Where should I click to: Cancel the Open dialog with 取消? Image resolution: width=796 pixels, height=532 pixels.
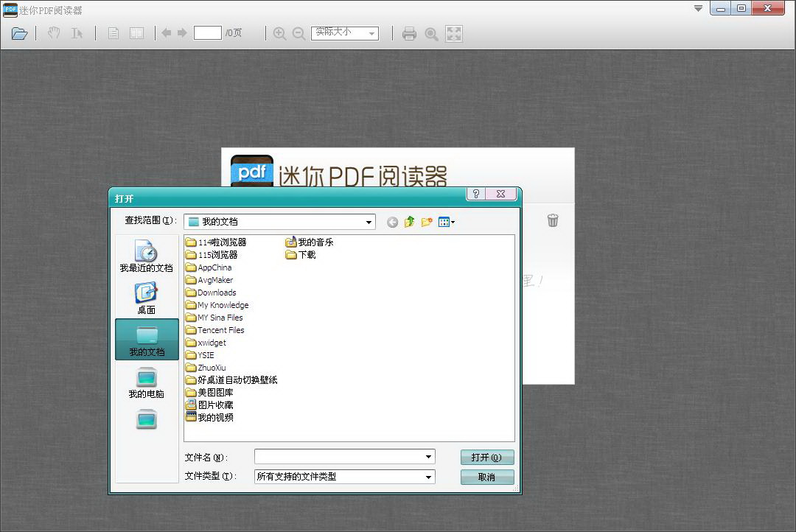click(x=486, y=477)
